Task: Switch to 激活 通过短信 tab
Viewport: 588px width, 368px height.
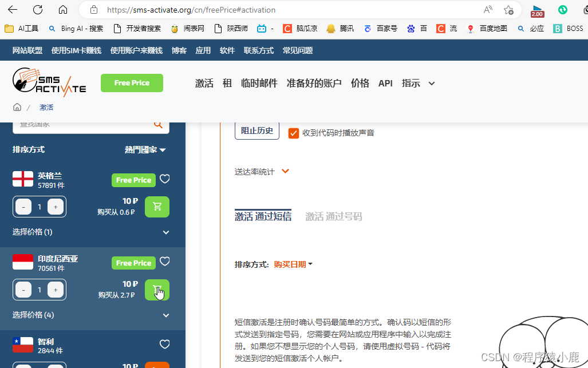Action: coord(263,216)
